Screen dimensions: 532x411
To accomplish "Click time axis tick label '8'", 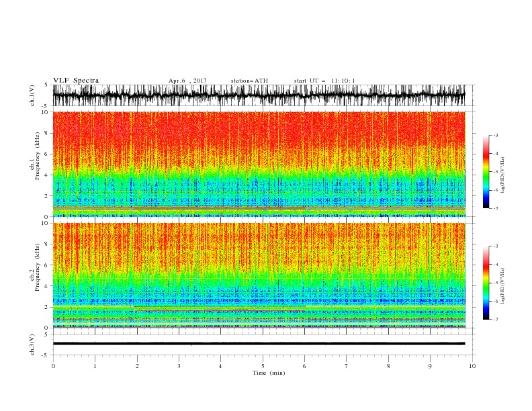I will point(388,366).
